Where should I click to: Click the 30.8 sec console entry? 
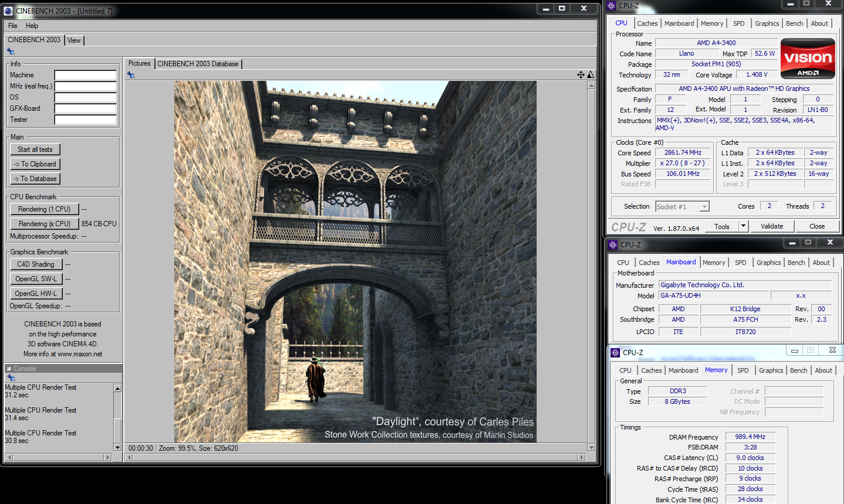17,441
